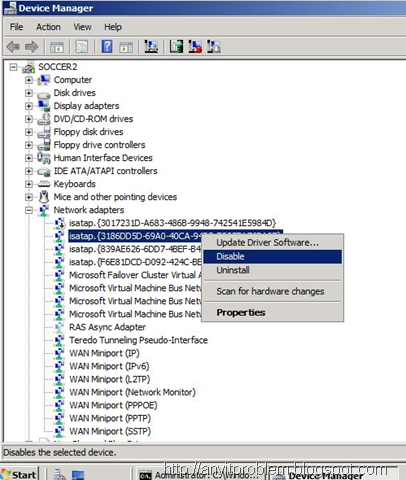This screenshot has height=480, width=406.
Task: Click the Device Manager taskbar button
Action: pyautogui.click(x=333, y=475)
